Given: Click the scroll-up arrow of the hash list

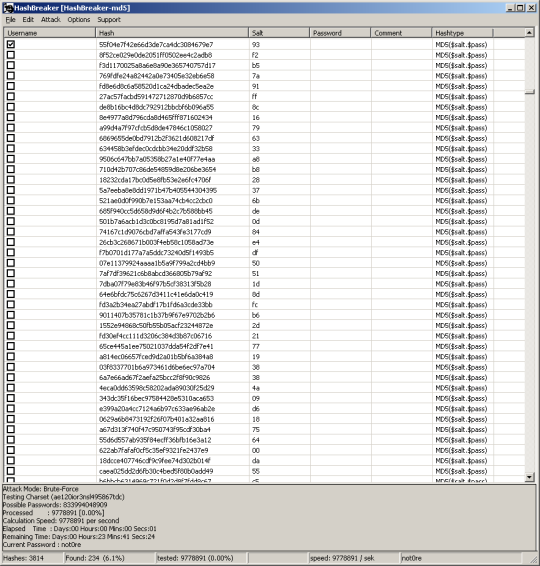Looking at the screenshot, I should click(529, 33).
